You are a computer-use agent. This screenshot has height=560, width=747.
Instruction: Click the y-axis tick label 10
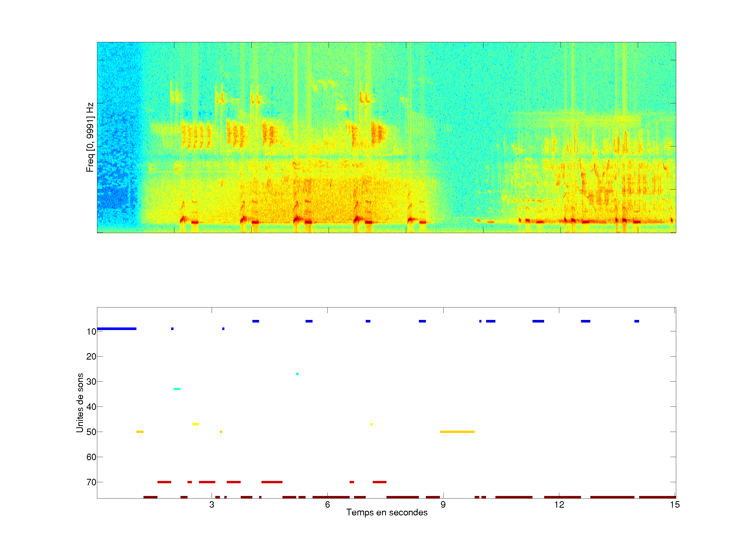(91, 332)
